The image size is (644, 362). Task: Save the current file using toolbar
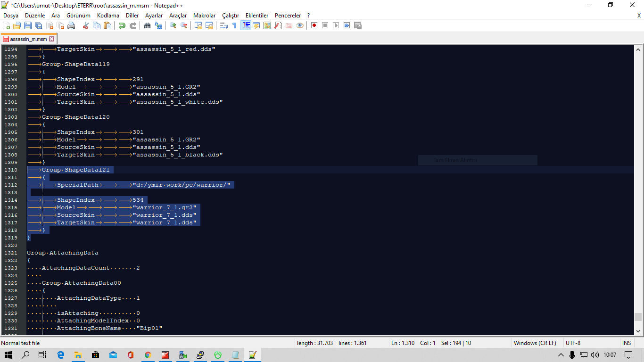28,25
